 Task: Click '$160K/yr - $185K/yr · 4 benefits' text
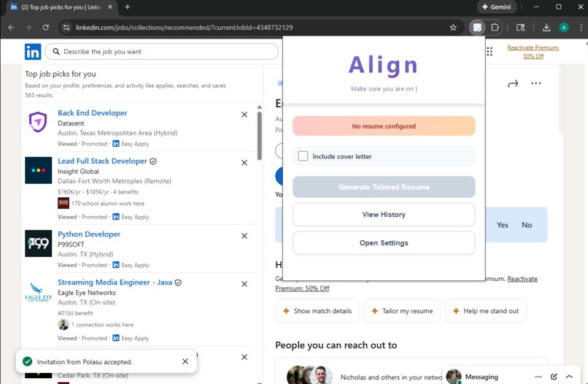tap(98, 192)
